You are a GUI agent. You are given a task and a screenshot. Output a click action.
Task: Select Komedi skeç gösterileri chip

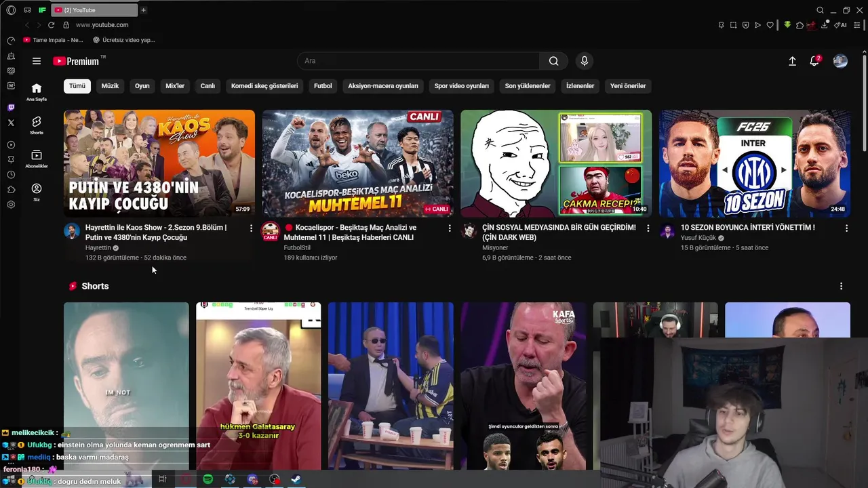[x=264, y=86]
